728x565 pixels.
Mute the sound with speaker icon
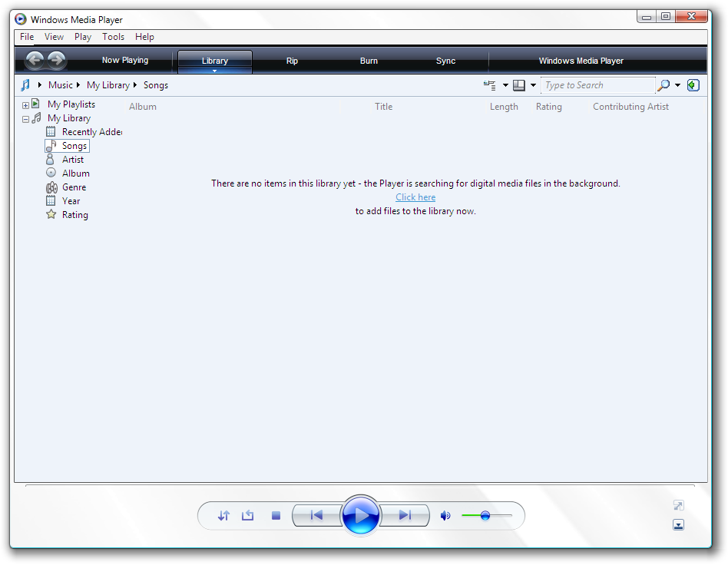tap(445, 515)
